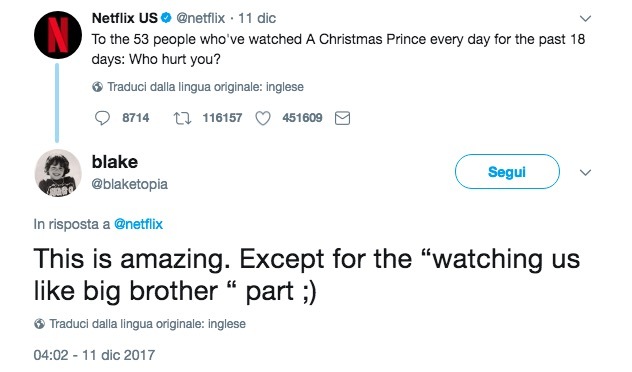Click the globe icon below blake's reply
This screenshot has height=372, width=632.
pyautogui.click(x=40, y=324)
